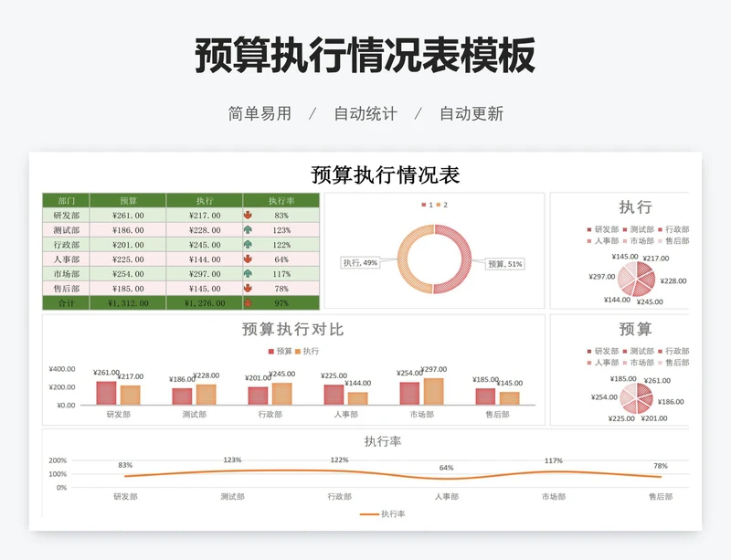731x560 pixels.
Task: Select the 人事部 orange execution bar in bar chart
Action: coord(357,398)
